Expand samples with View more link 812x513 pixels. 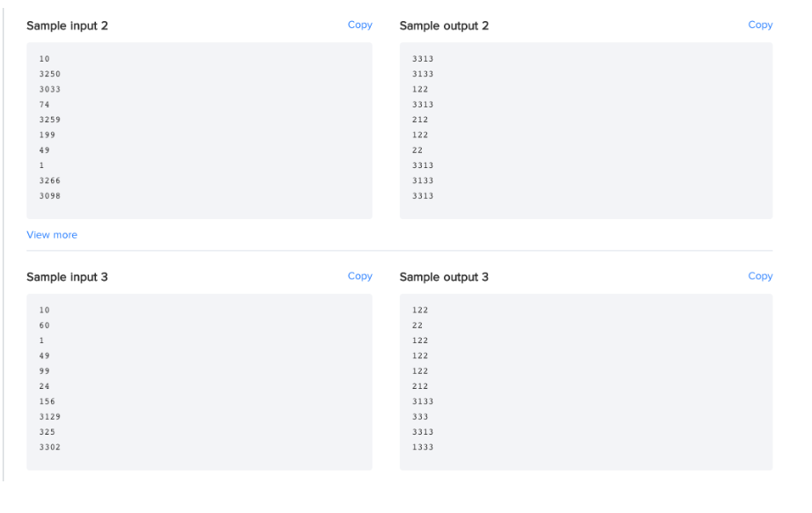tap(52, 234)
